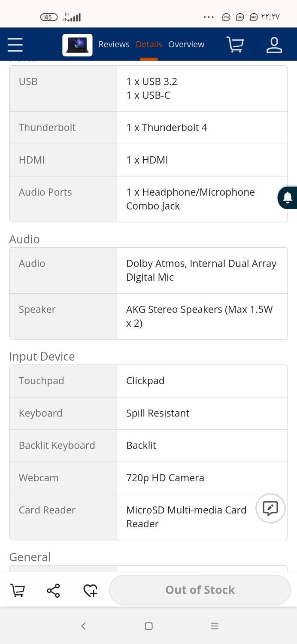The image size is (297, 644).
Task: Open the hamburger navigation menu
Action: (x=15, y=45)
